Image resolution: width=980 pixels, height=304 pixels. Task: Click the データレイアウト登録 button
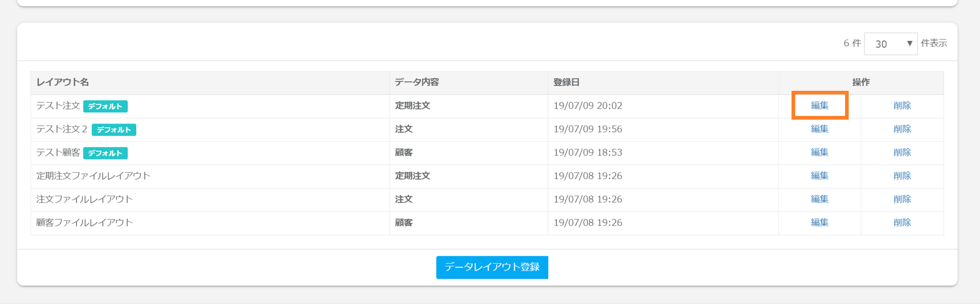point(492,267)
